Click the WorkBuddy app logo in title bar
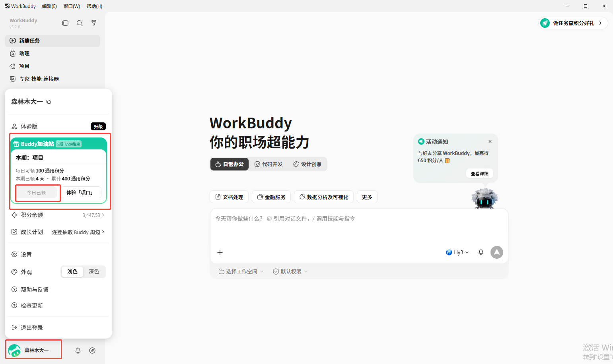 pyautogui.click(x=7, y=6)
